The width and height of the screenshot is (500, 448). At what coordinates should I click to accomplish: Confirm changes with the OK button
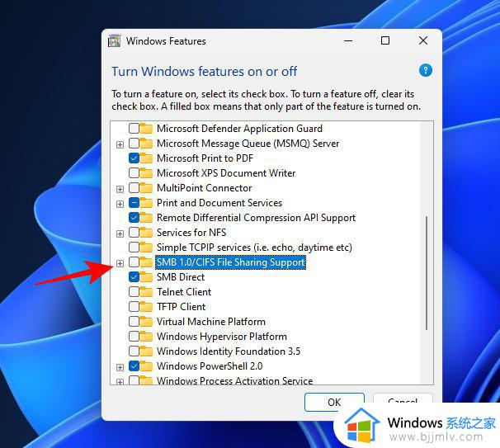click(334, 402)
